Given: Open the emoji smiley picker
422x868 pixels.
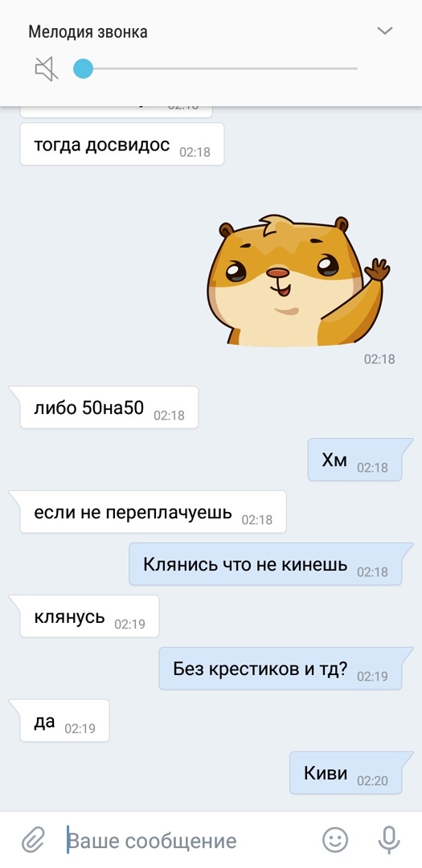Looking at the screenshot, I should [x=335, y=841].
